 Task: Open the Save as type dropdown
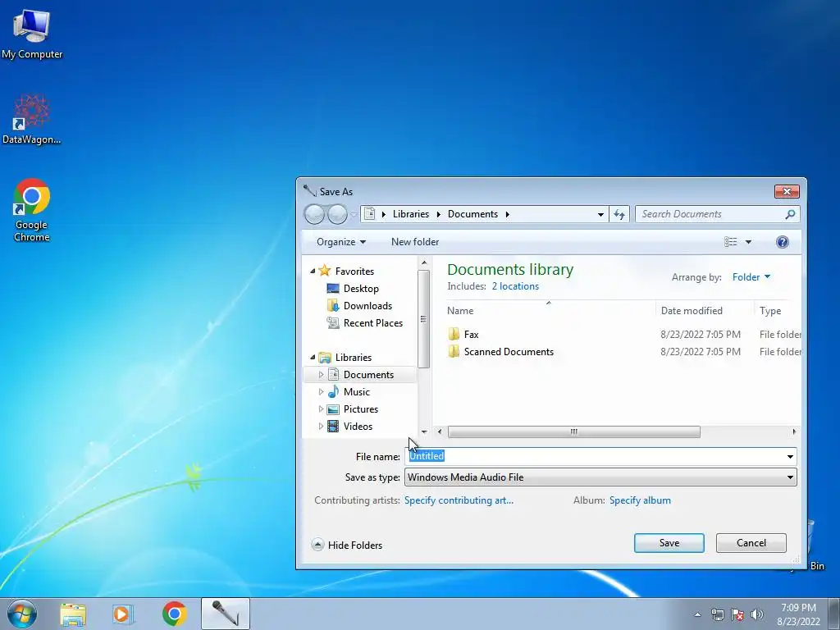click(x=600, y=477)
